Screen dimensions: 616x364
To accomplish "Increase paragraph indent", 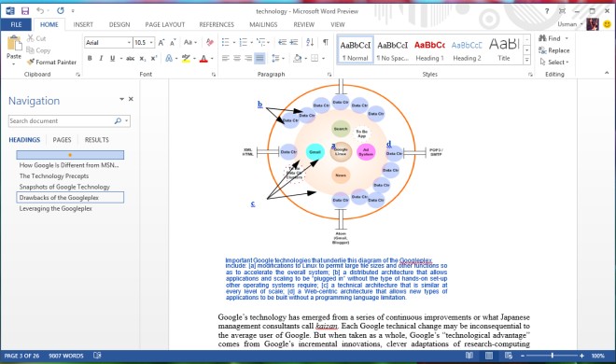I will pos(293,42).
